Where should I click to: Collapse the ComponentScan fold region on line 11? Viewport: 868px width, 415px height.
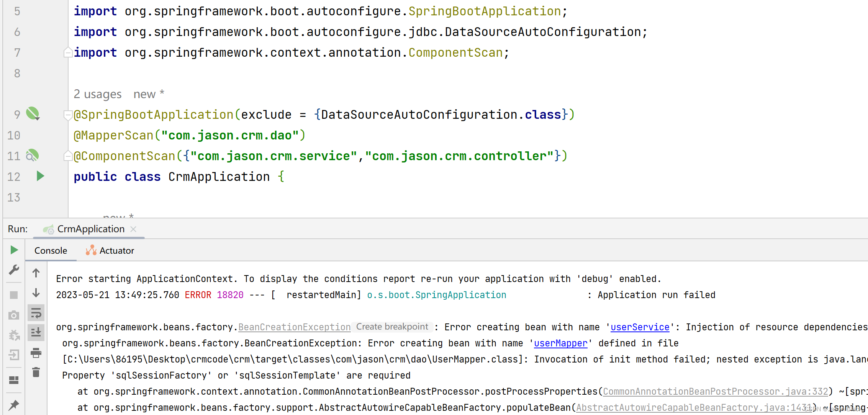[x=68, y=156]
